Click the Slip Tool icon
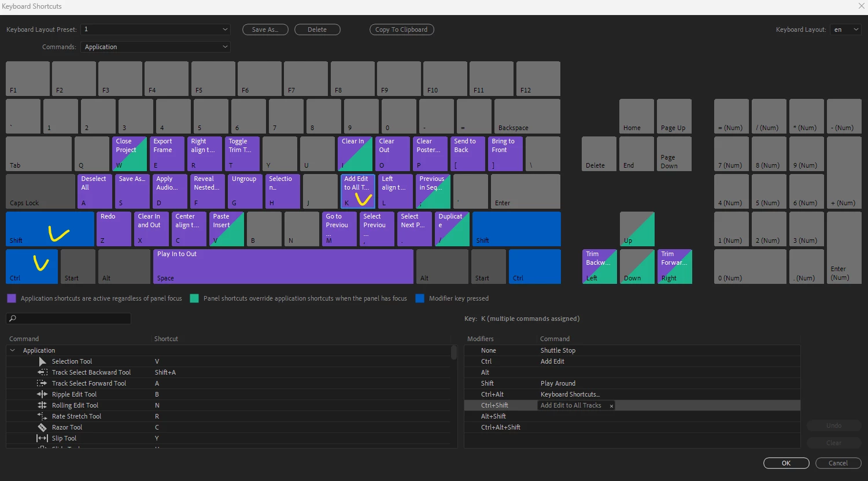868x481 pixels. click(x=42, y=438)
